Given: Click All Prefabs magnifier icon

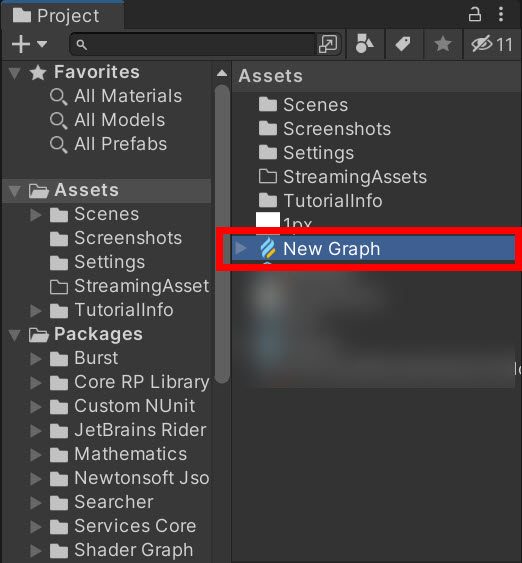Looking at the screenshot, I should pos(58,145).
